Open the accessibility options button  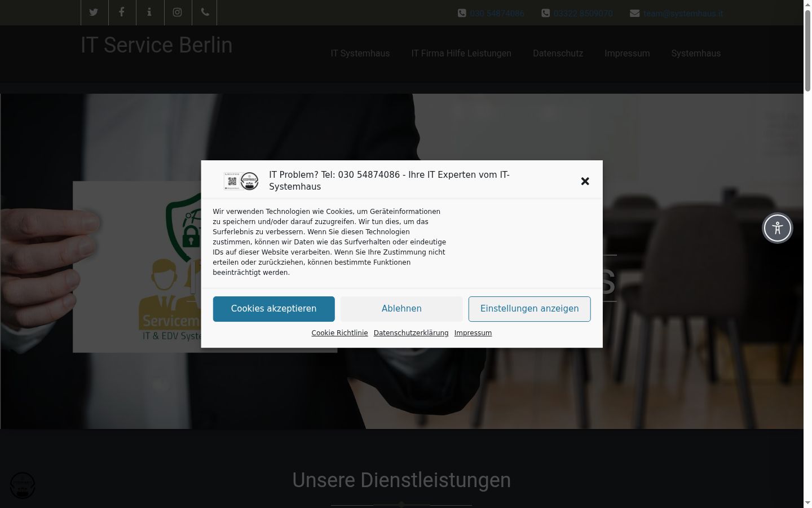click(778, 228)
